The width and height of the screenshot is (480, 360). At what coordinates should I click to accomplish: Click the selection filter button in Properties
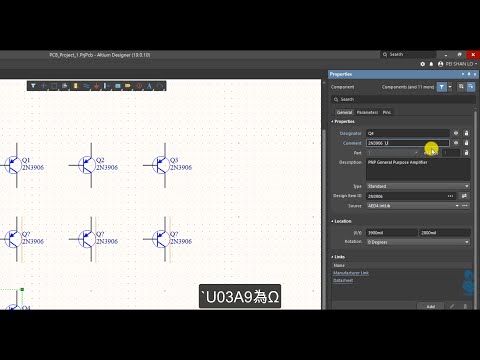click(442, 87)
